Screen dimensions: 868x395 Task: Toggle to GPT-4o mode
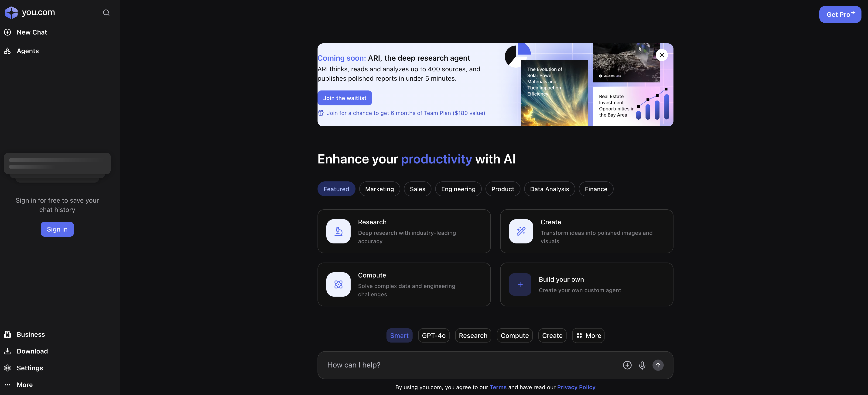pyautogui.click(x=434, y=335)
